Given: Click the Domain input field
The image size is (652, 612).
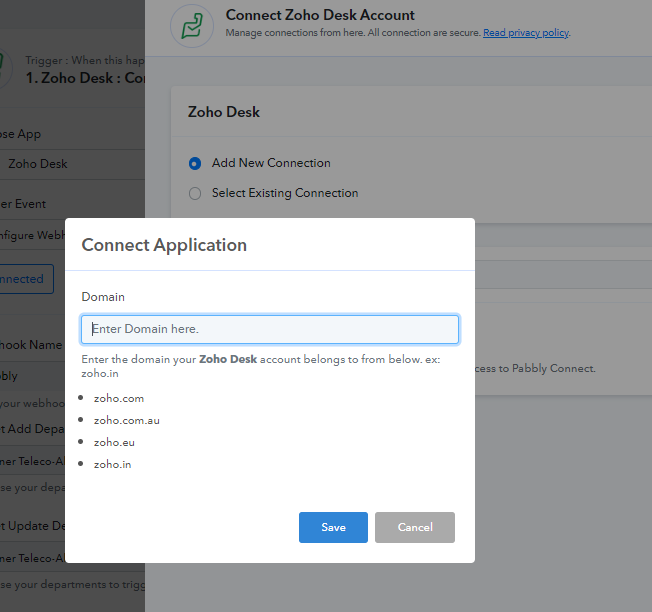Looking at the screenshot, I should point(270,329).
